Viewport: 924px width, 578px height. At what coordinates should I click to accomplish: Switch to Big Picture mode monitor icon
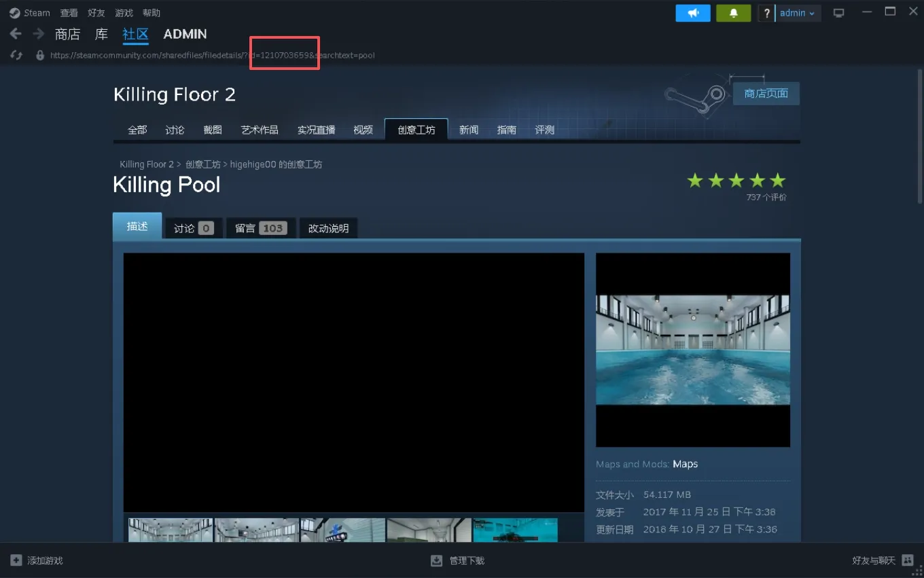pos(839,13)
